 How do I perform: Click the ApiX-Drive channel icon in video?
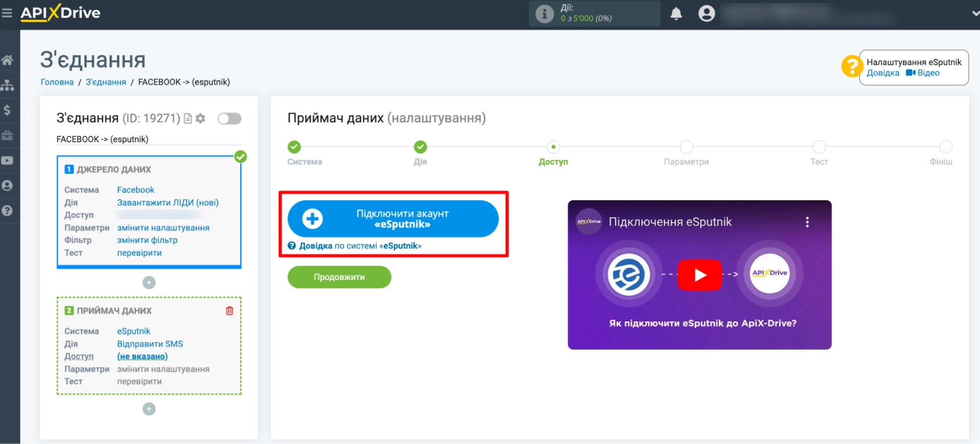(589, 222)
